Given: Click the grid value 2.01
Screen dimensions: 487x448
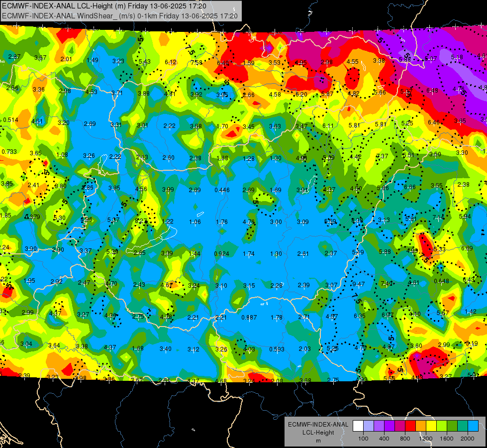Looking at the screenshot, I should coord(66,59).
